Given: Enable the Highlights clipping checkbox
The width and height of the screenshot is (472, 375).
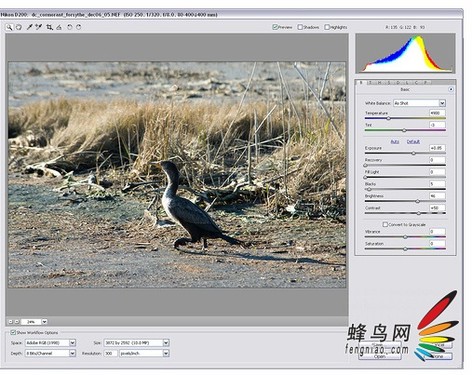Looking at the screenshot, I should pyautogui.click(x=327, y=27).
